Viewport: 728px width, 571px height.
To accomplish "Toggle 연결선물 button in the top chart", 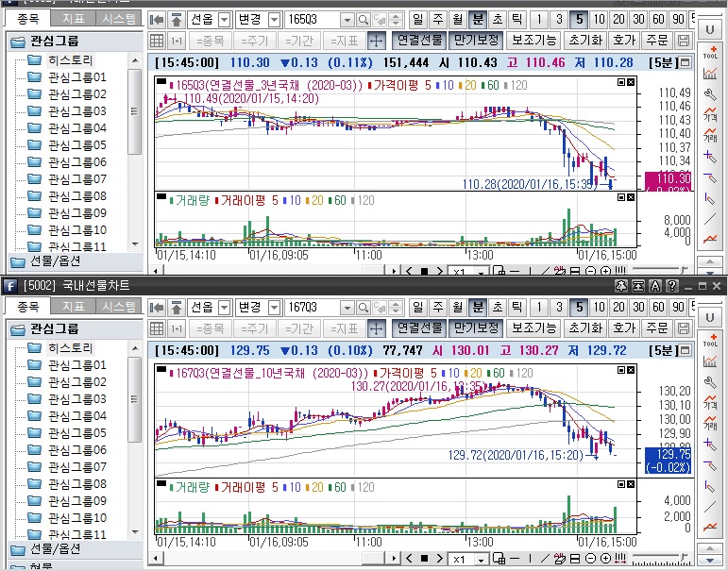I will pyautogui.click(x=416, y=41).
